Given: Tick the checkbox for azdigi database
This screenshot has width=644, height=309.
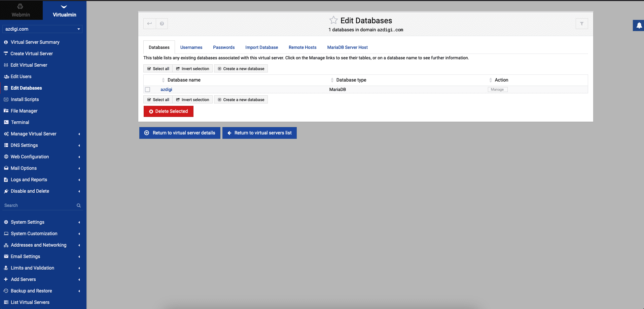Looking at the screenshot, I should [147, 90].
